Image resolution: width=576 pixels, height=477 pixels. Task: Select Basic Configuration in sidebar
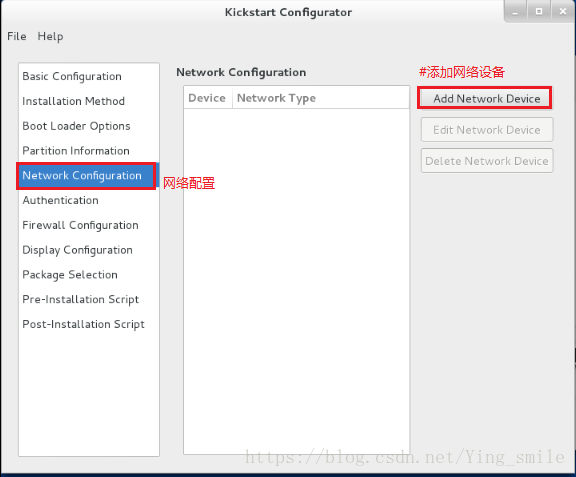[x=89, y=76]
